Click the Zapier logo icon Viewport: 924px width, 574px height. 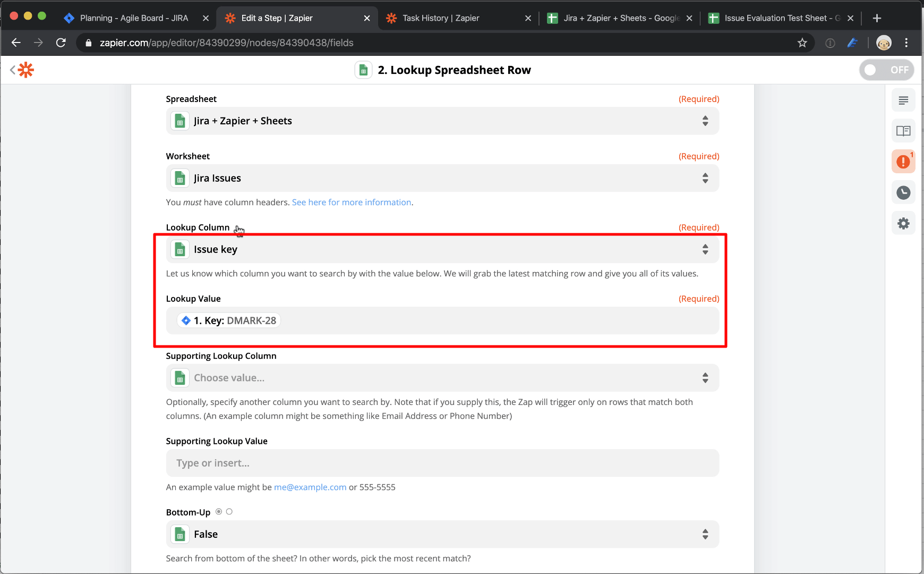pos(26,70)
